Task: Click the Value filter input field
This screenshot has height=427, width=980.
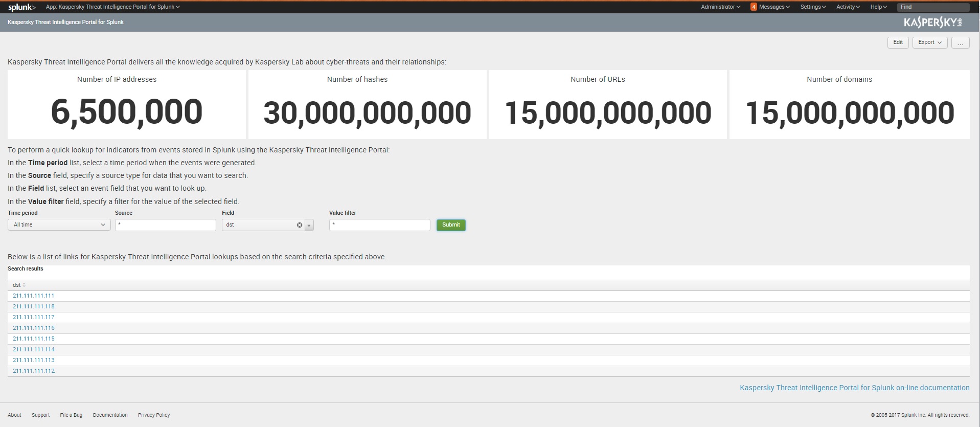Action: 380,225
